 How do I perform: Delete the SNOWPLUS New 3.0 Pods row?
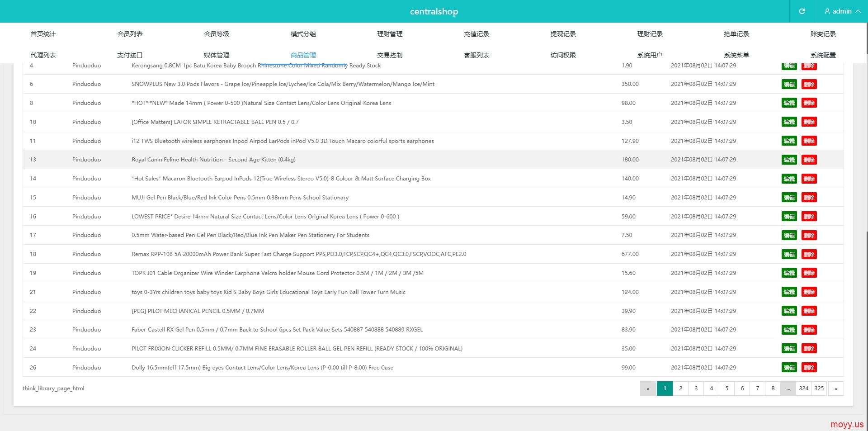click(x=809, y=84)
